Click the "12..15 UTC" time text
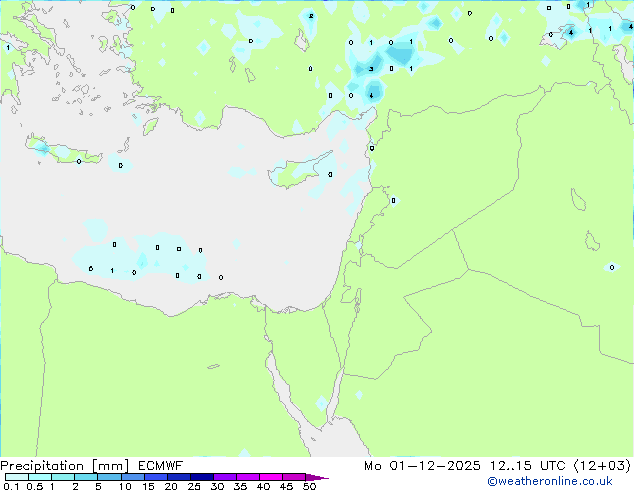 (527, 465)
